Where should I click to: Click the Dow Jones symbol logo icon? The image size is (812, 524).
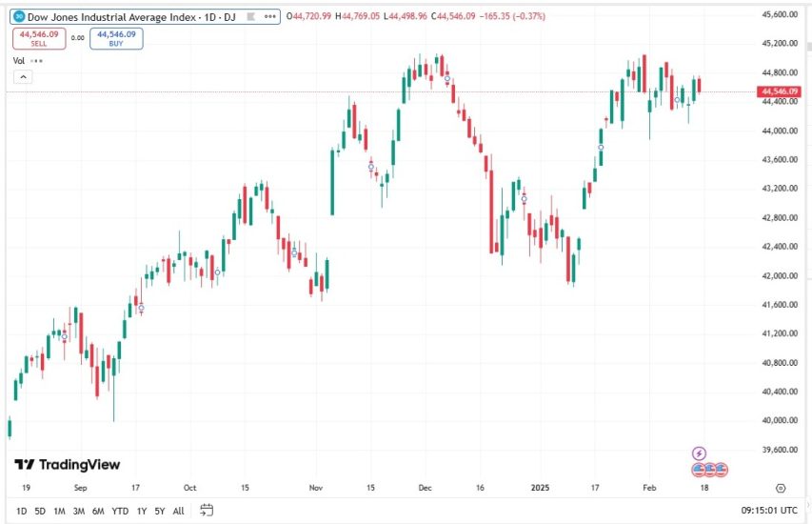pyautogui.click(x=19, y=16)
